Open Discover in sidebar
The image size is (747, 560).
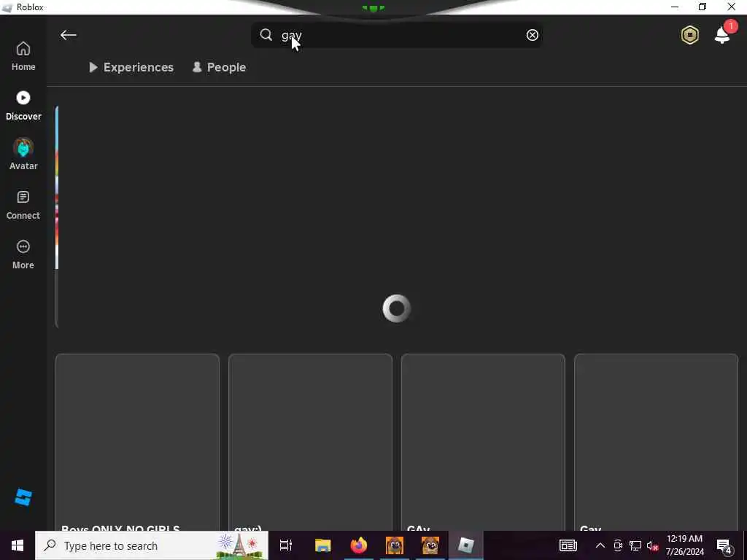[x=23, y=106]
